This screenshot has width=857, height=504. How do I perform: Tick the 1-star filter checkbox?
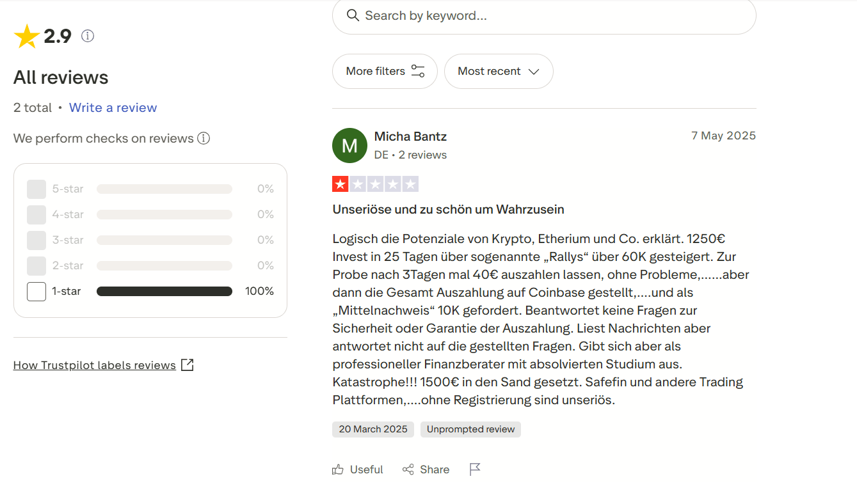36,291
